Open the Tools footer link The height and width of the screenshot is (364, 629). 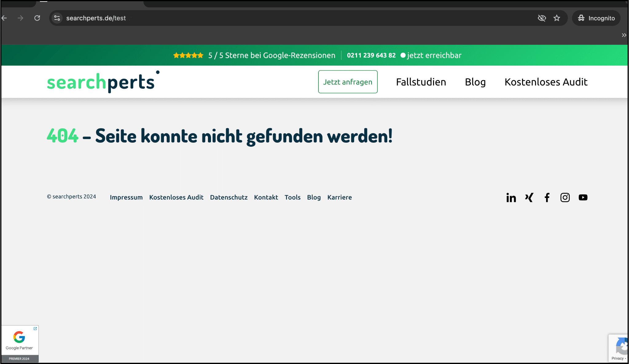(292, 197)
